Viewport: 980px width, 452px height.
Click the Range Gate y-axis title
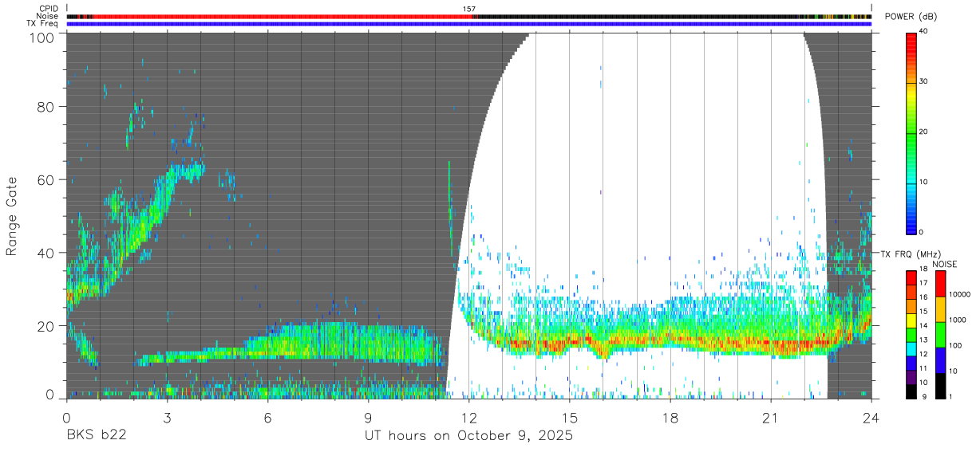12,216
